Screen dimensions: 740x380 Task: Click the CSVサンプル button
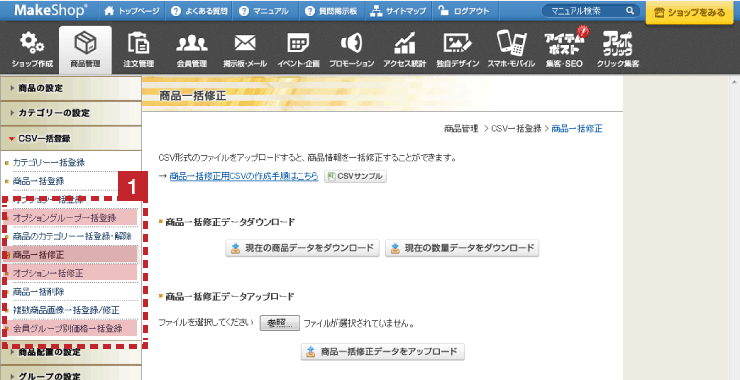[355, 176]
